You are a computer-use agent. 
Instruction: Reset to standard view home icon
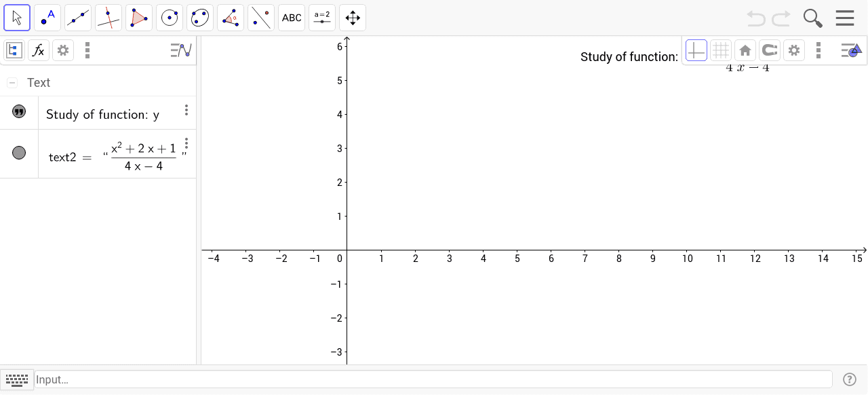(745, 50)
